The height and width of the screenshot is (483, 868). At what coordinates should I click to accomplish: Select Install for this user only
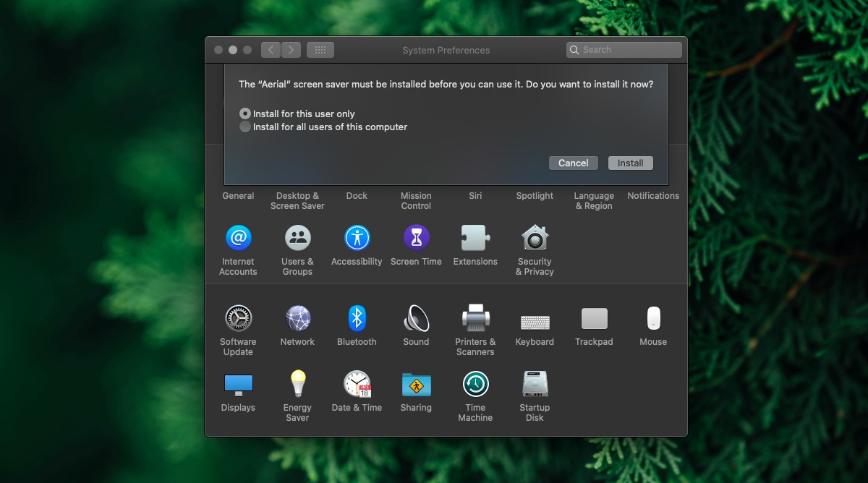pyautogui.click(x=245, y=114)
